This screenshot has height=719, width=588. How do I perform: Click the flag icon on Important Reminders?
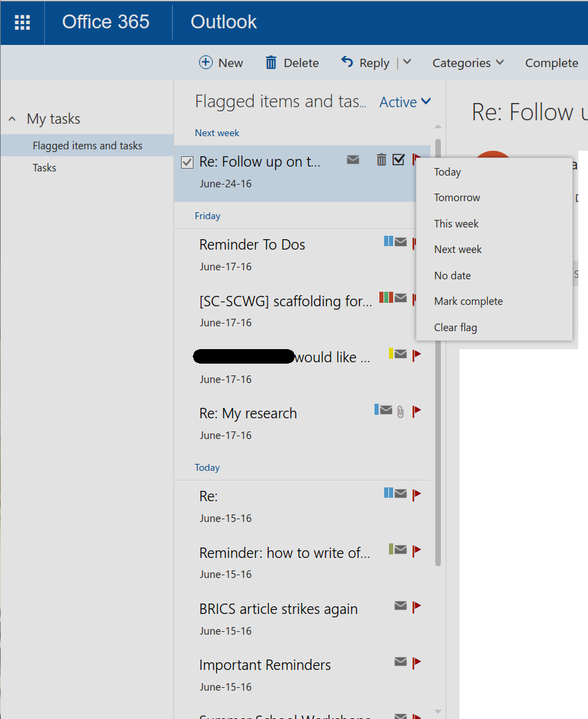(x=417, y=662)
